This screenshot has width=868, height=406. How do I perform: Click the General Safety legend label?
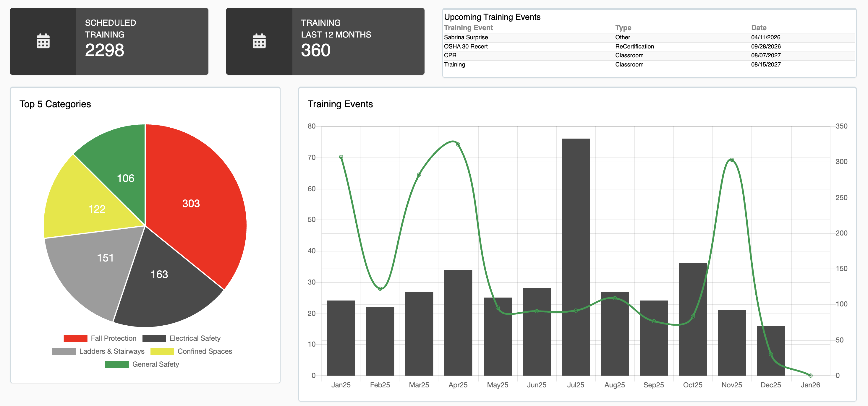tap(155, 364)
